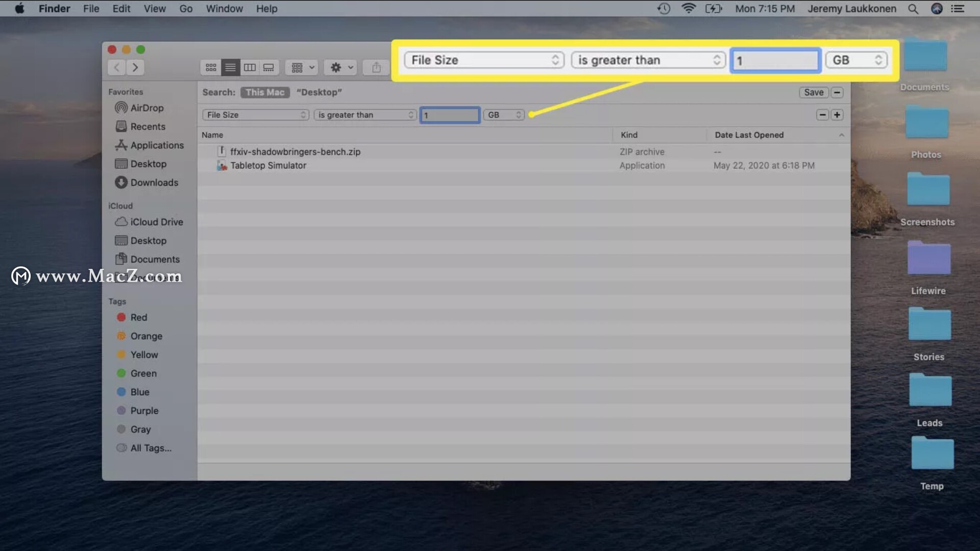Image resolution: width=980 pixels, height=551 pixels.
Task: Open the File Size attribute dropdown
Action: pyautogui.click(x=256, y=115)
